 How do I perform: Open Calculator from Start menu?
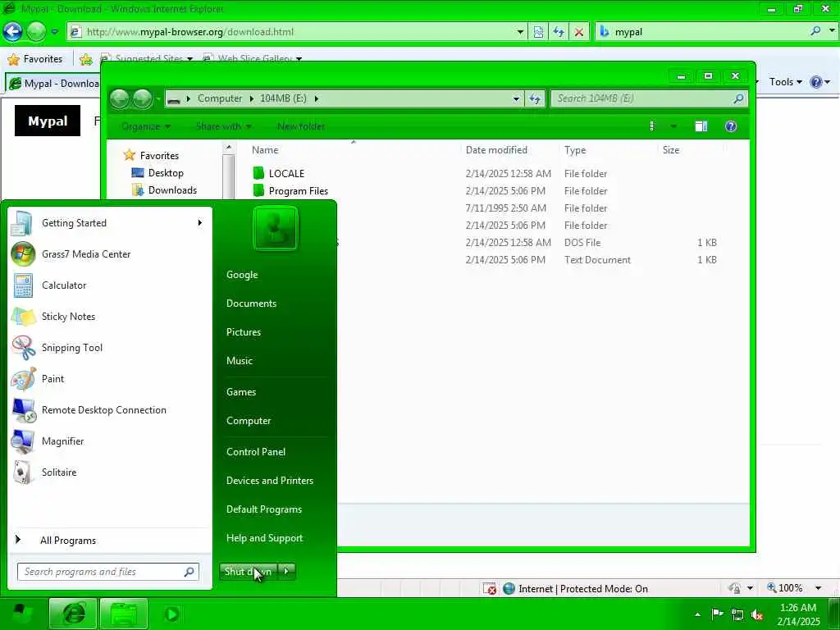[x=110, y=285]
